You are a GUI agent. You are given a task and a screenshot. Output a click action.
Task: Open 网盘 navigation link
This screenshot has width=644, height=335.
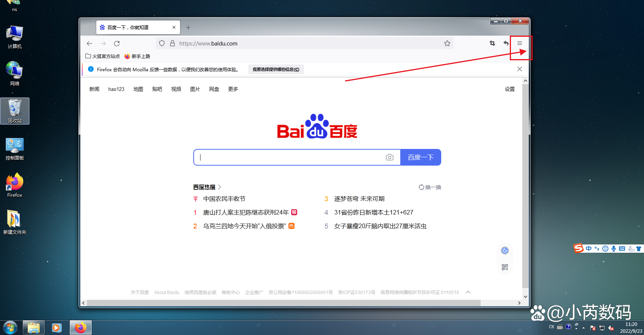[214, 89]
